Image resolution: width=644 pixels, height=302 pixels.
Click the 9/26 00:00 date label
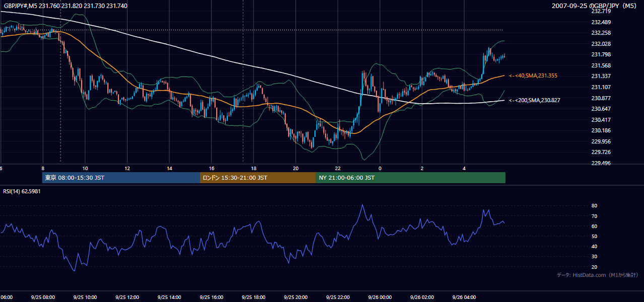tap(379, 297)
